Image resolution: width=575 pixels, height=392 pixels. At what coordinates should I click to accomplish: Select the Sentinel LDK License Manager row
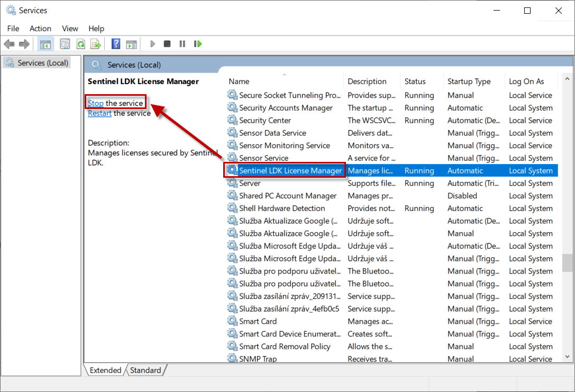coord(391,170)
